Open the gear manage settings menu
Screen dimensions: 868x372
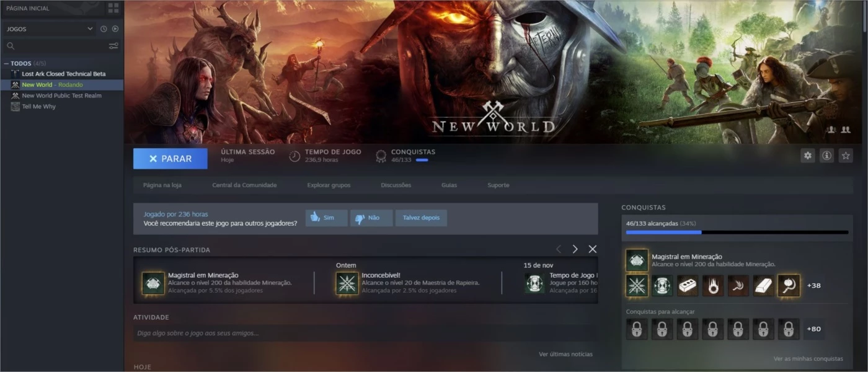807,156
